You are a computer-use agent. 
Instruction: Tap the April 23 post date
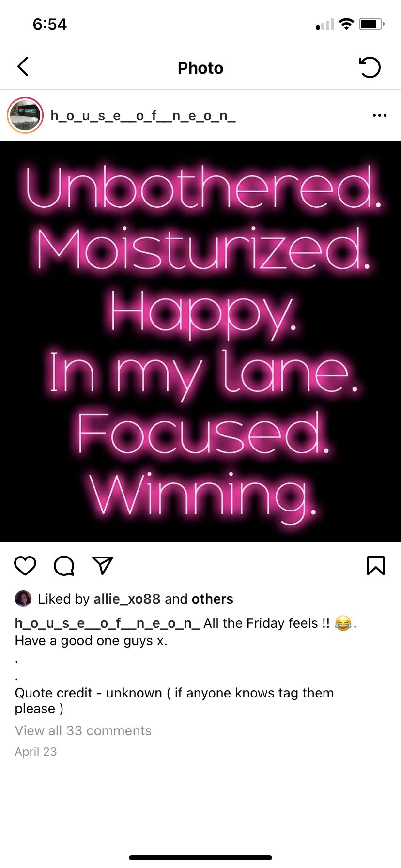pyautogui.click(x=36, y=752)
